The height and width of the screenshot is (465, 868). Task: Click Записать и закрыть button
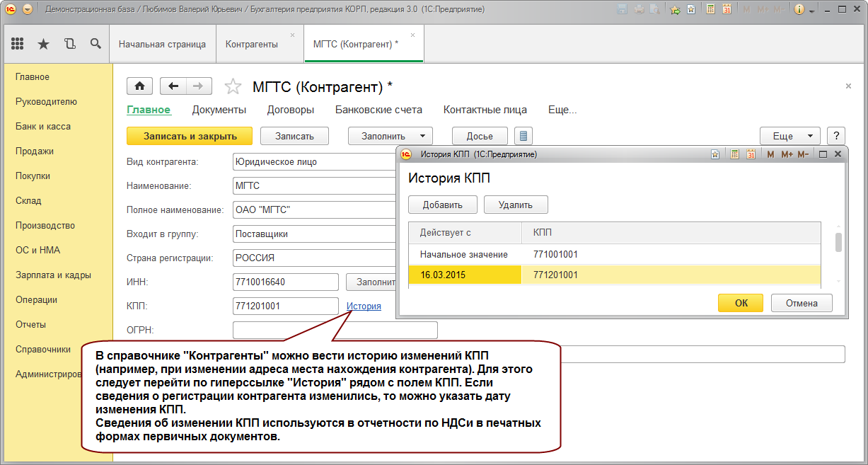pos(190,136)
